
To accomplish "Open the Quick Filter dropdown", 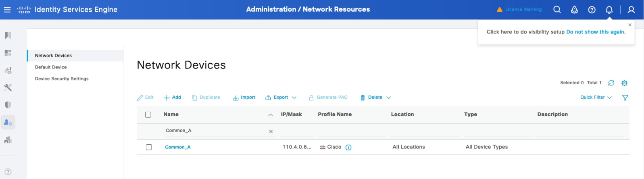I will coord(596,98).
